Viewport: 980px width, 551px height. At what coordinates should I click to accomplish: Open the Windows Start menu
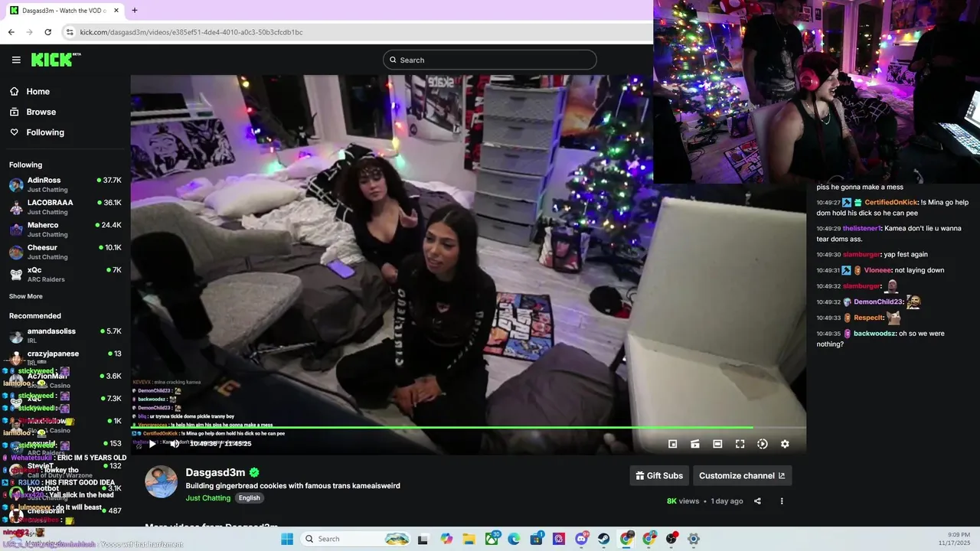click(x=287, y=539)
